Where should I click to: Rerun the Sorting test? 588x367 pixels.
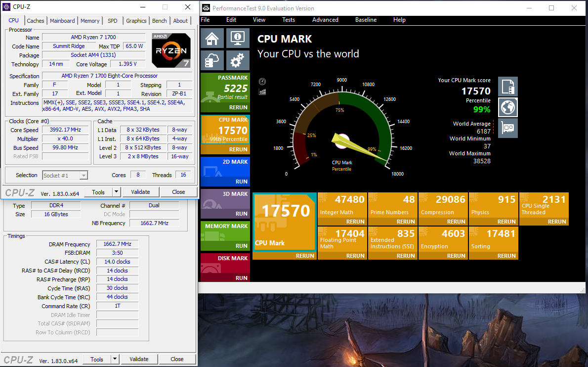pyautogui.click(x=506, y=256)
